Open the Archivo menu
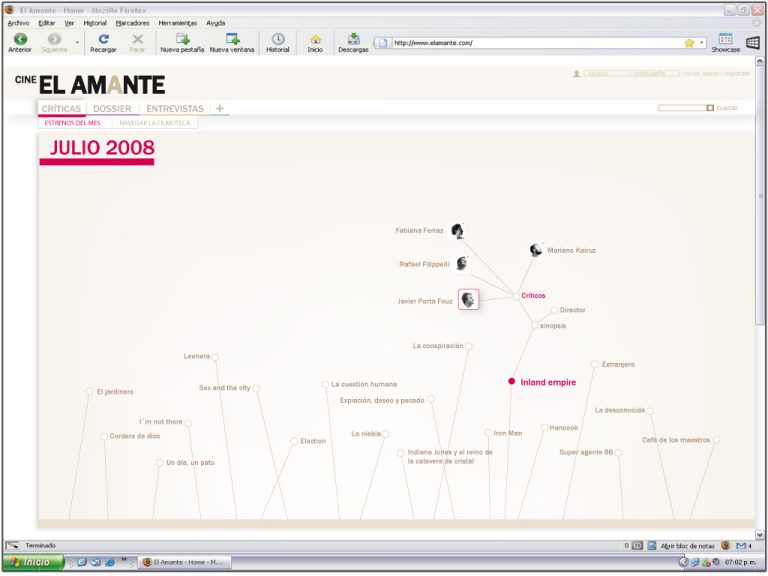The image size is (768, 576). [19, 23]
